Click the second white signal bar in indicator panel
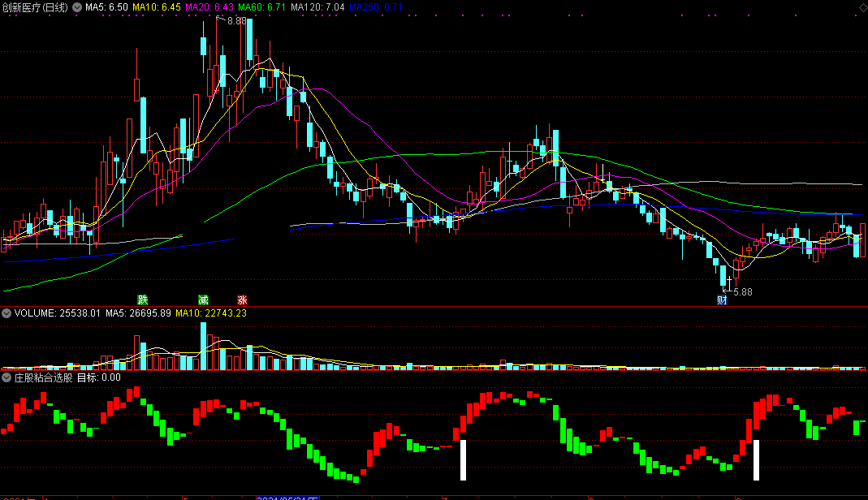The image size is (868, 500). coord(756,459)
